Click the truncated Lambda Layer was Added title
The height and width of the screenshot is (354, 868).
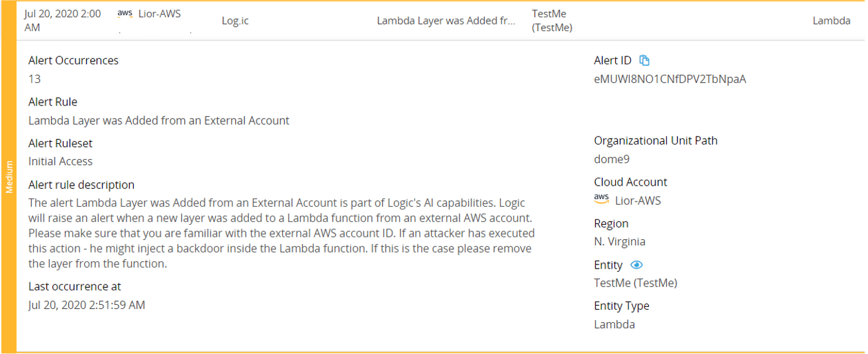(446, 21)
